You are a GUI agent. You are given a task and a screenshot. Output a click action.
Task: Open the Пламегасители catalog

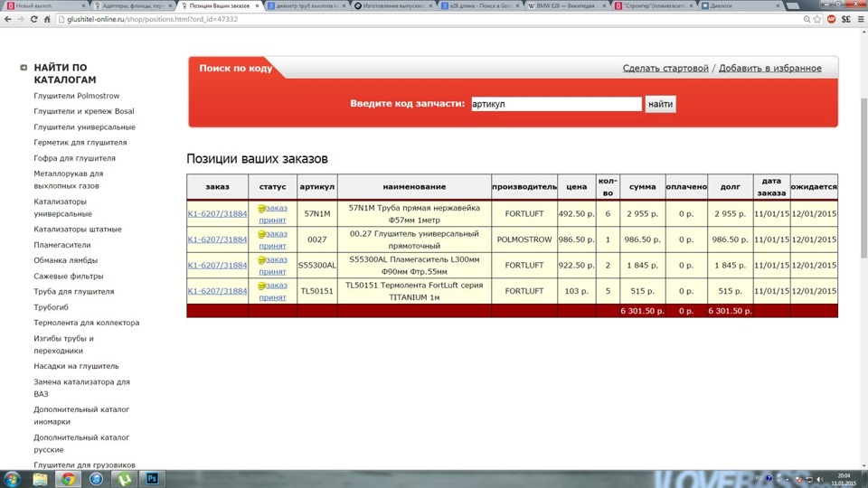point(62,245)
